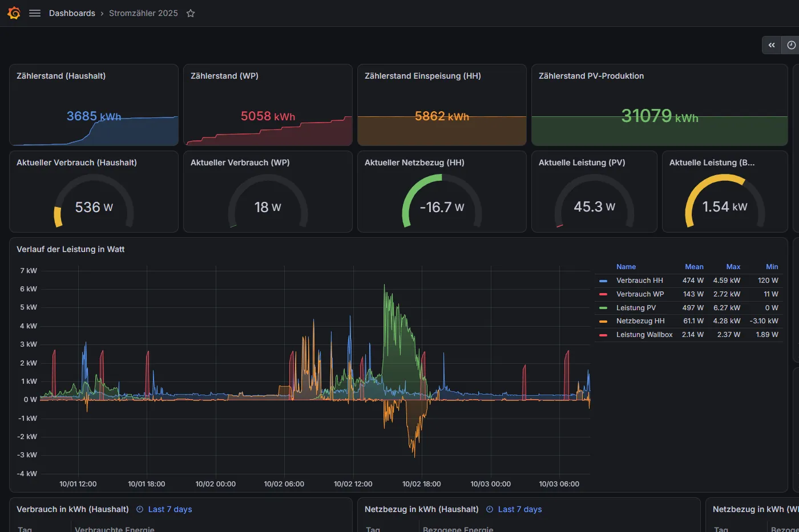
Task: Click the Verbrauchte Energie column header
Action: tap(115, 529)
